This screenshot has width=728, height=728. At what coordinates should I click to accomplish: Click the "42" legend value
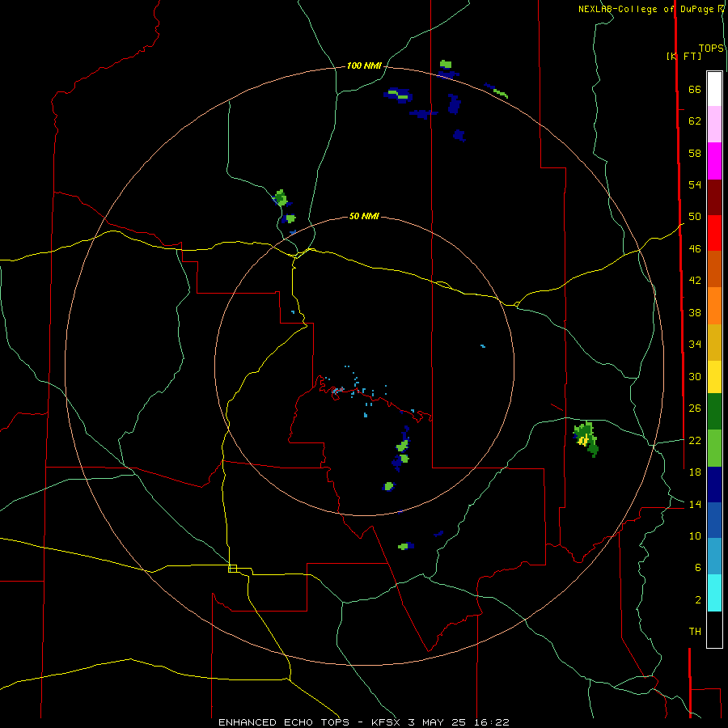pos(695,280)
